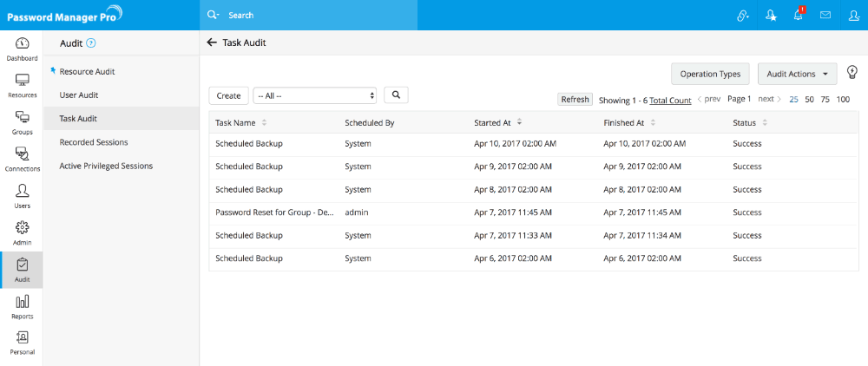Open the Dashboard from the sidebar
This screenshot has height=366, width=868.
point(23,48)
